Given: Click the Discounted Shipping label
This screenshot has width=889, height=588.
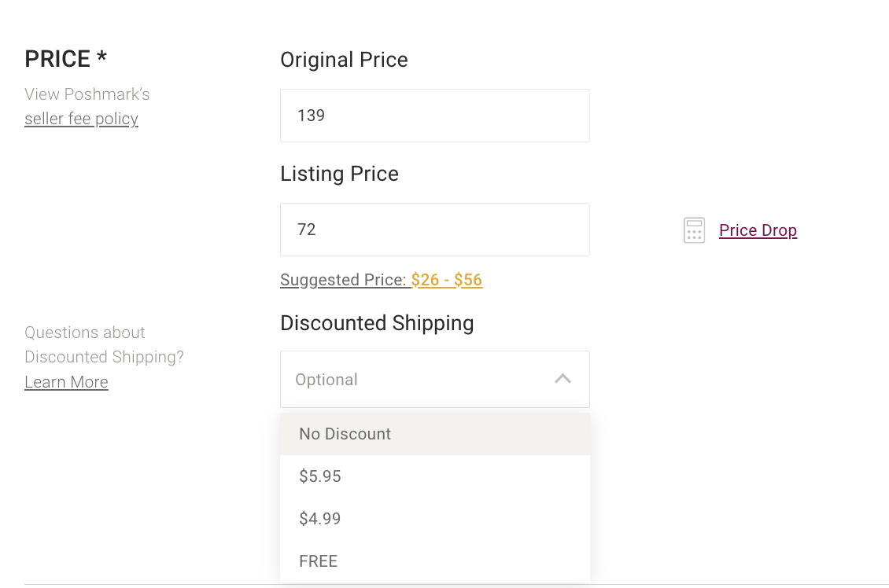Looking at the screenshot, I should pos(377,323).
